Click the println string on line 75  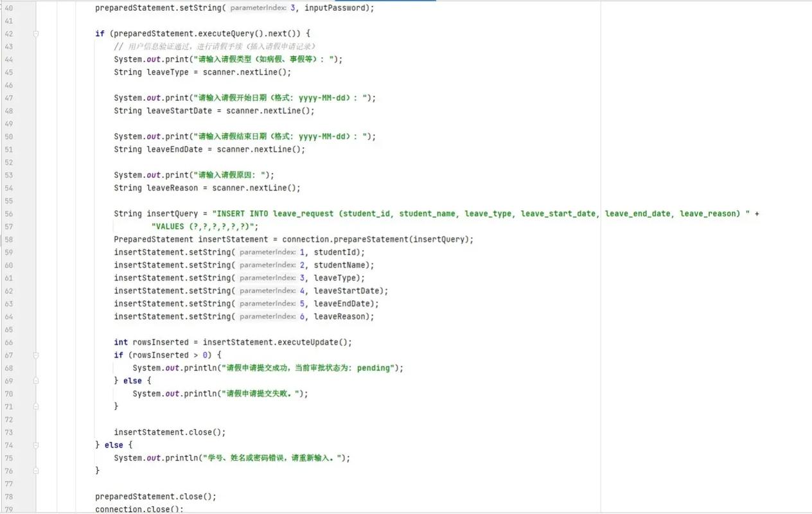tap(274, 457)
